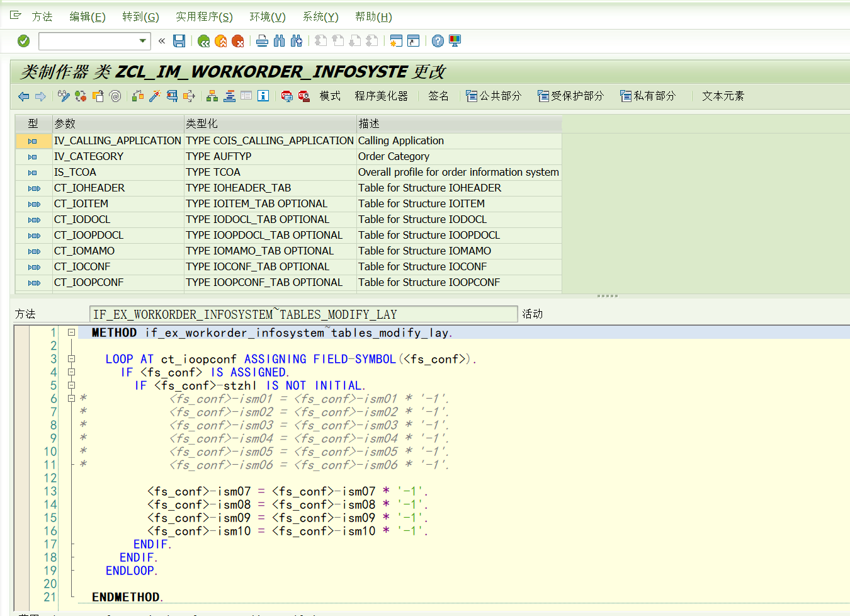Click the 公共部分 button
The image size is (850, 616).
[x=494, y=96]
